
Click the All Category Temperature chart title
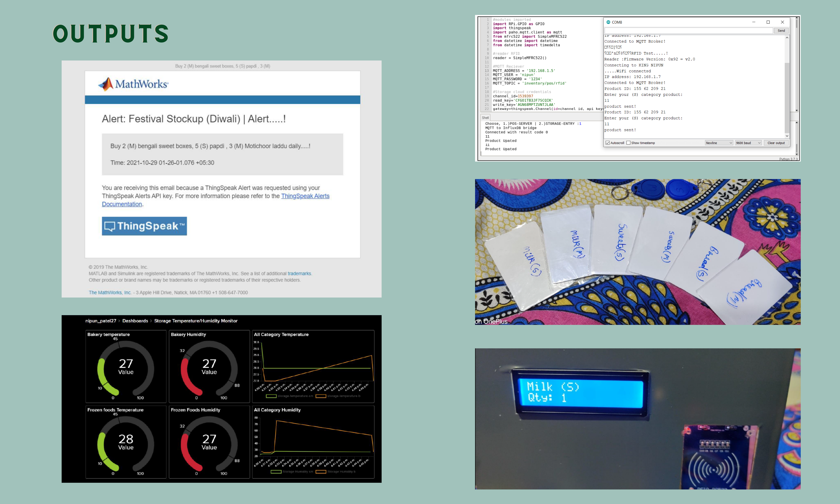click(281, 334)
